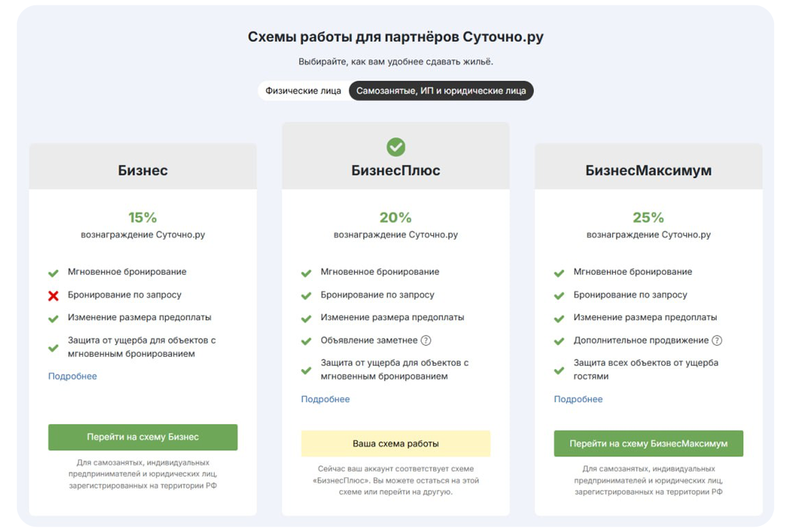
Task: Click the red cross next to Бронирование по запросу
Action: [x=53, y=296]
